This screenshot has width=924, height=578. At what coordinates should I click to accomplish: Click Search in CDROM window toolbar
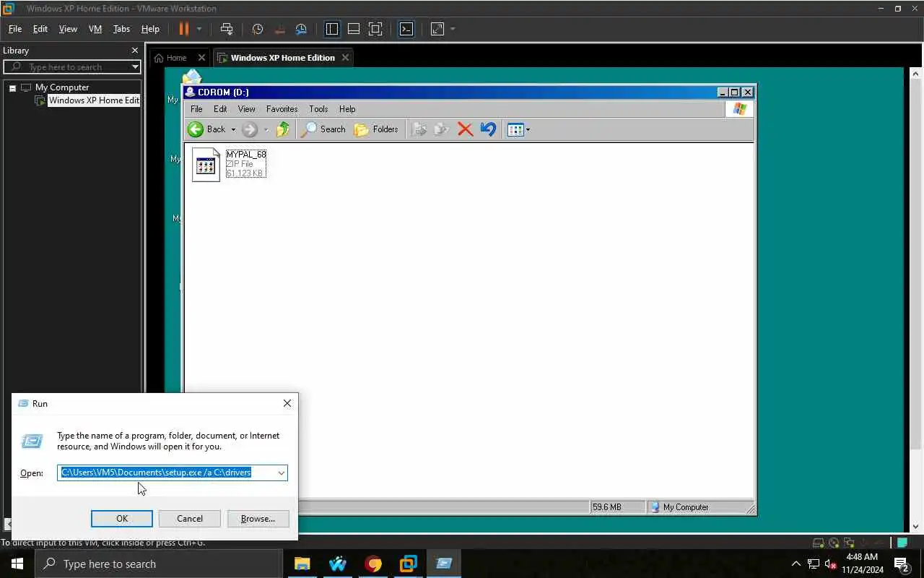point(323,129)
